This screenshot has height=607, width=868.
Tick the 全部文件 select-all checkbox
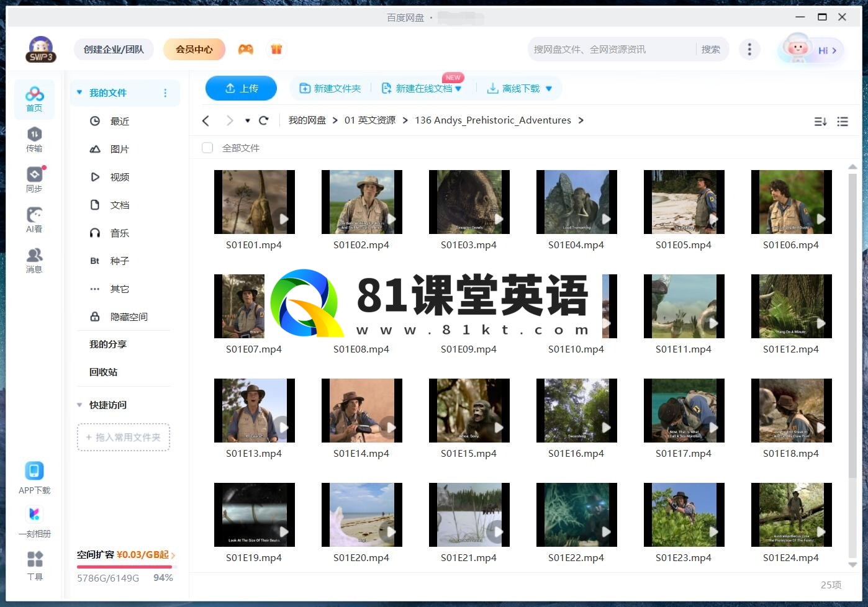coord(207,148)
